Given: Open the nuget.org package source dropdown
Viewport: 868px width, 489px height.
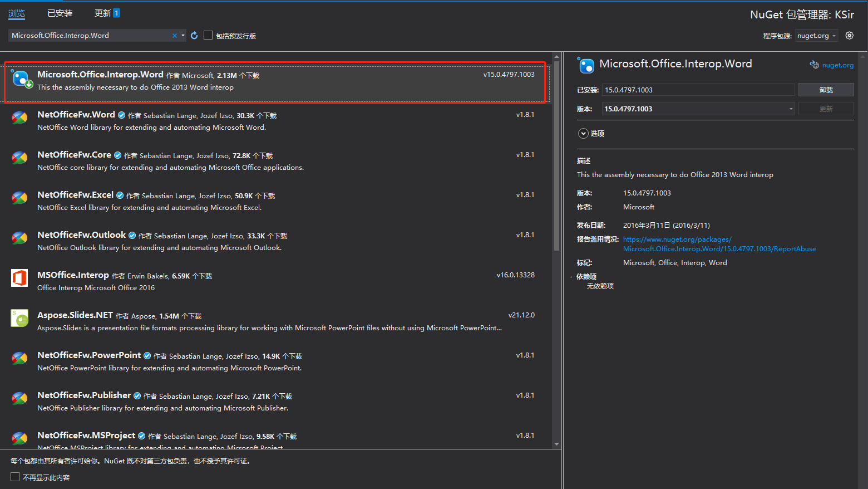Looking at the screenshot, I should point(816,36).
